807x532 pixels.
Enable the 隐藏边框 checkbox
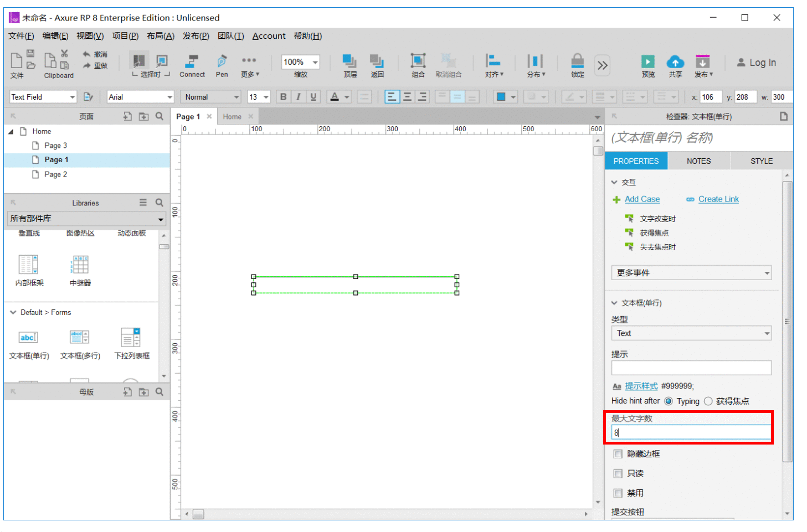click(x=618, y=454)
